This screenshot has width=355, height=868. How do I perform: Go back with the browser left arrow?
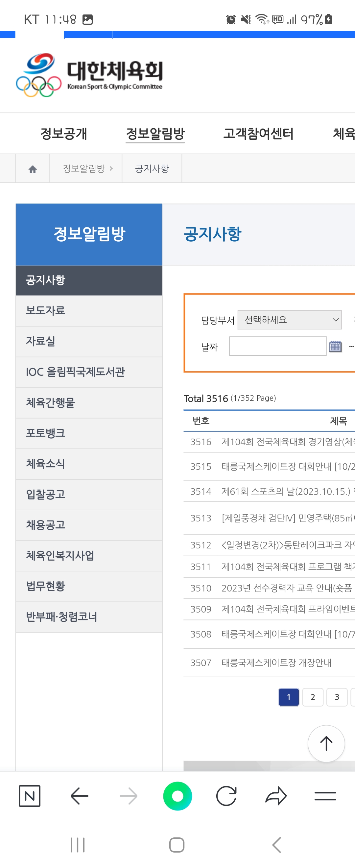point(80,796)
